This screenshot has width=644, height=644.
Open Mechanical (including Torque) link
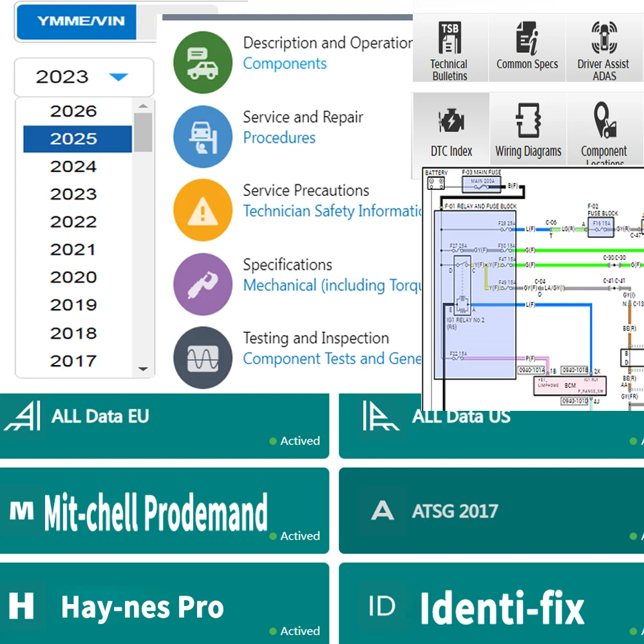pos(332,285)
